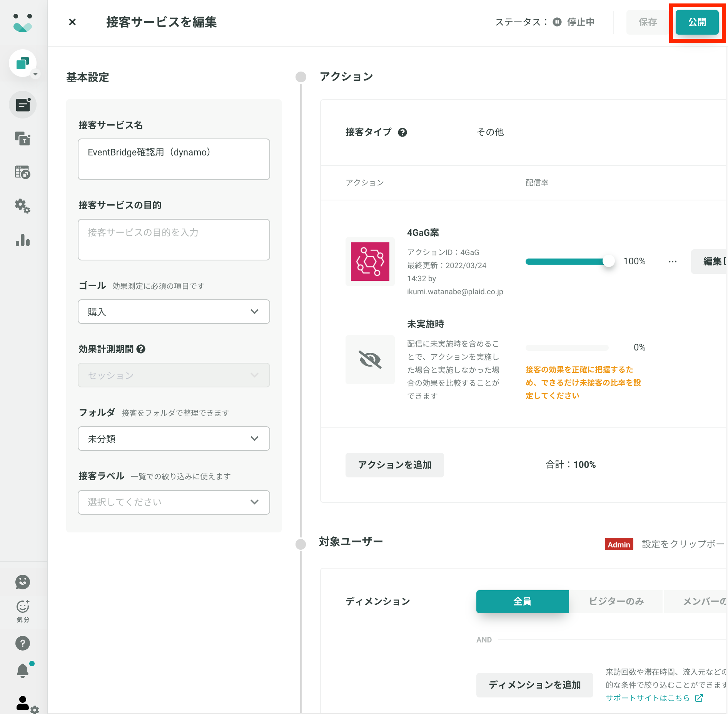Select the ビジターのみ dimension option
This screenshot has width=728, height=714.
[616, 601]
